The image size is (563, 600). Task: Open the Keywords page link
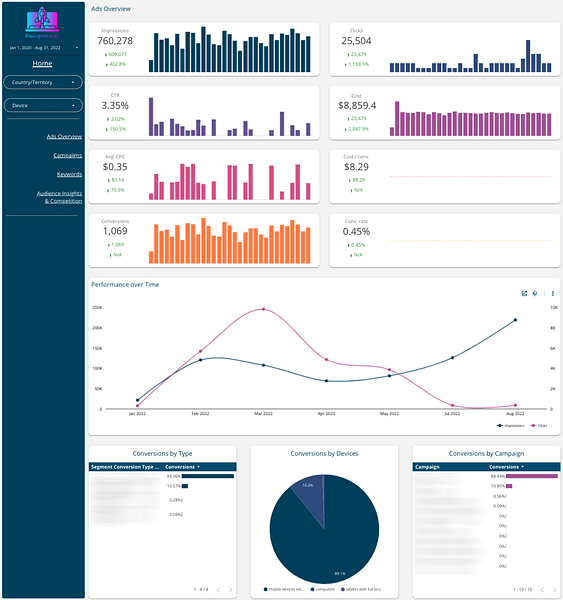[69, 174]
